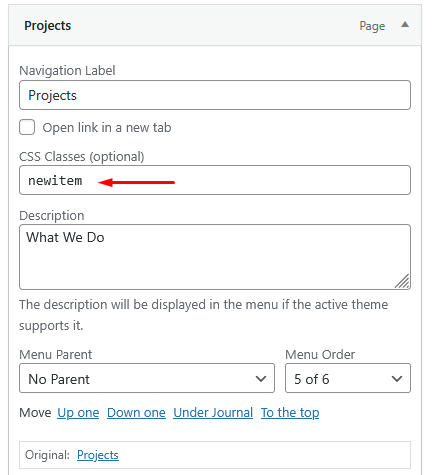Click inside the Description textarea
The image size is (432, 475).
tap(215, 257)
